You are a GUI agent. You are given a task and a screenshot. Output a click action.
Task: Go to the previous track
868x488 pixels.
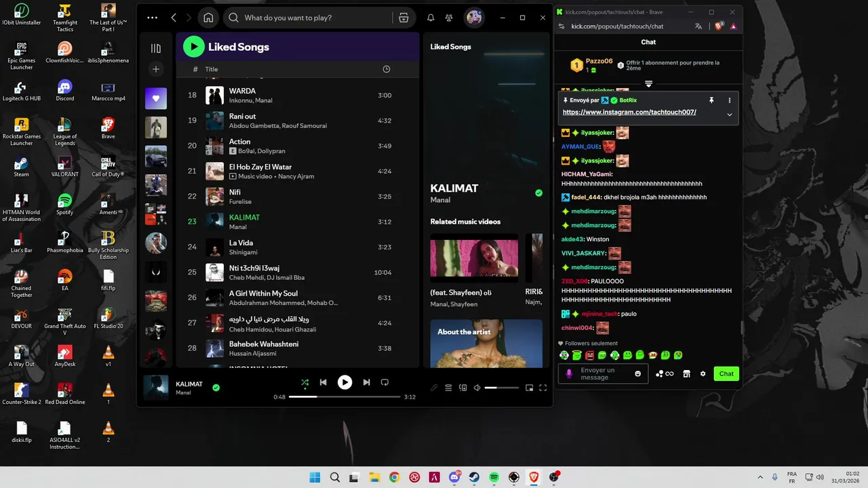[x=323, y=382]
